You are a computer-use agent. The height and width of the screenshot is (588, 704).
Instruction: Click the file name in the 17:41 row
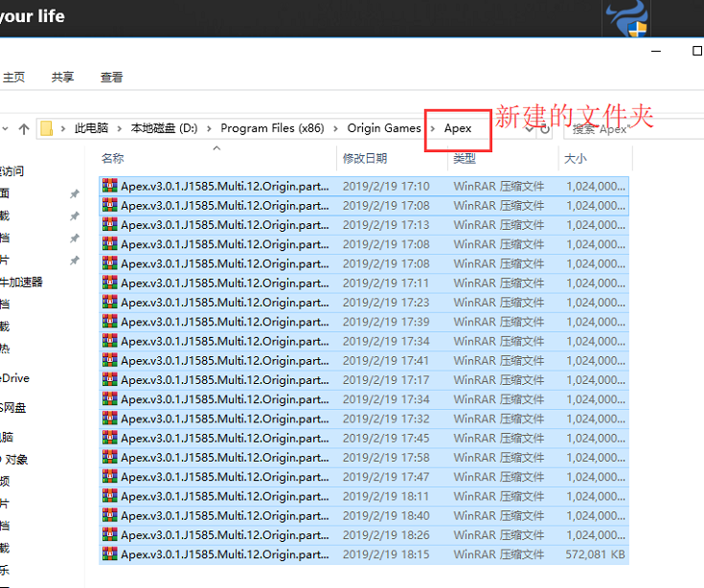click(225, 360)
